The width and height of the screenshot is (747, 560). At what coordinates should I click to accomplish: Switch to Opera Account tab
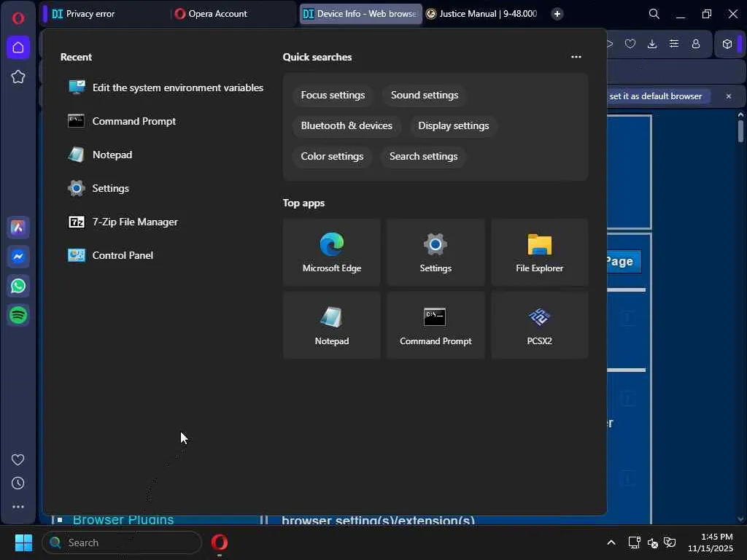[233, 14]
